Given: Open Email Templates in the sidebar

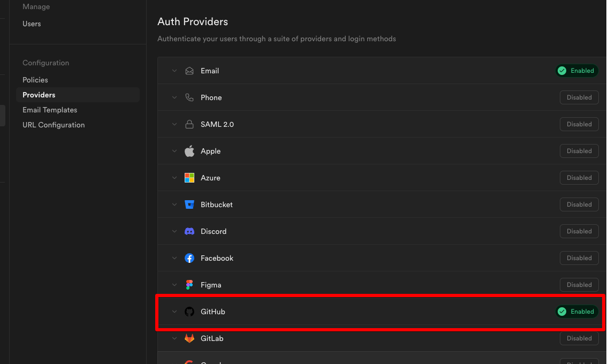Looking at the screenshot, I should click(50, 110).
